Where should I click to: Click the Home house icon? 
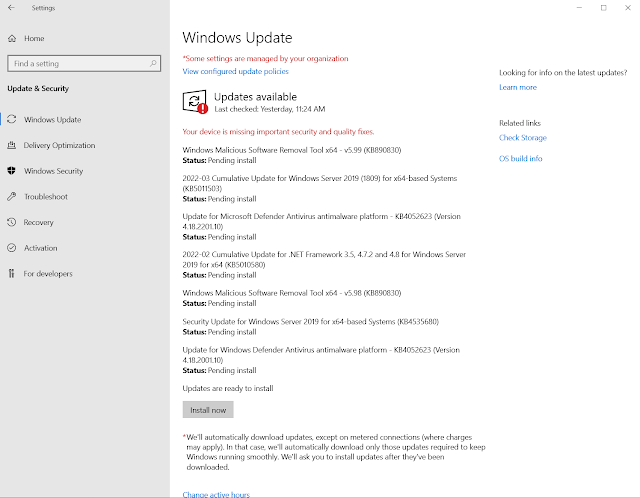pos(12,38)
